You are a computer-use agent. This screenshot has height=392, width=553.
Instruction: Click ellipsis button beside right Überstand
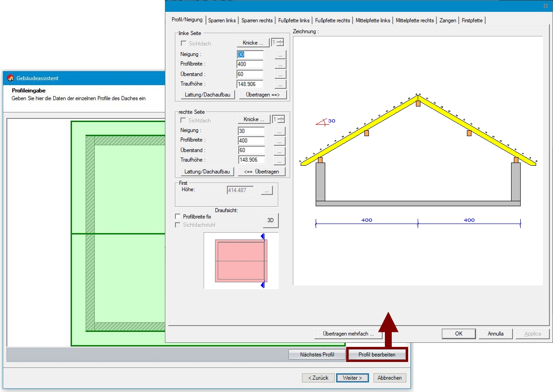pyautogui.click(x=280, y=151)
